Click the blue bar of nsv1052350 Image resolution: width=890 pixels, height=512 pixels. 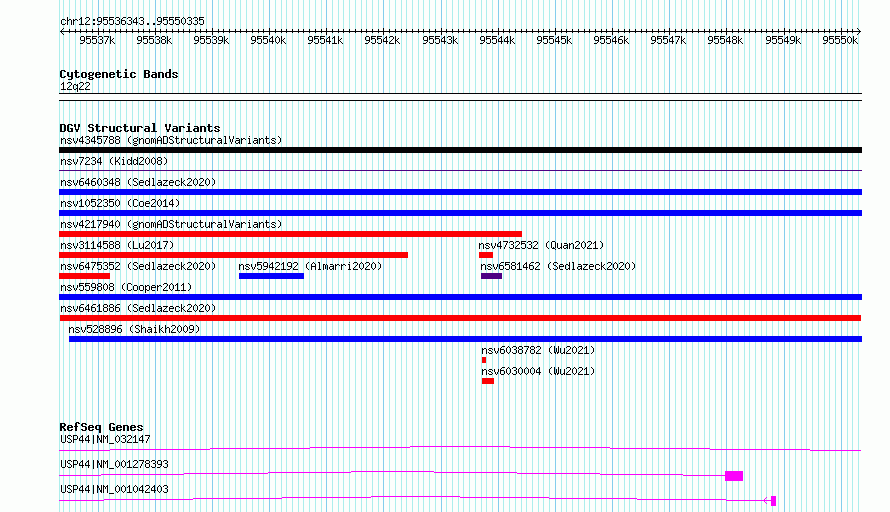pyautogui.click(x=460, y=213)
